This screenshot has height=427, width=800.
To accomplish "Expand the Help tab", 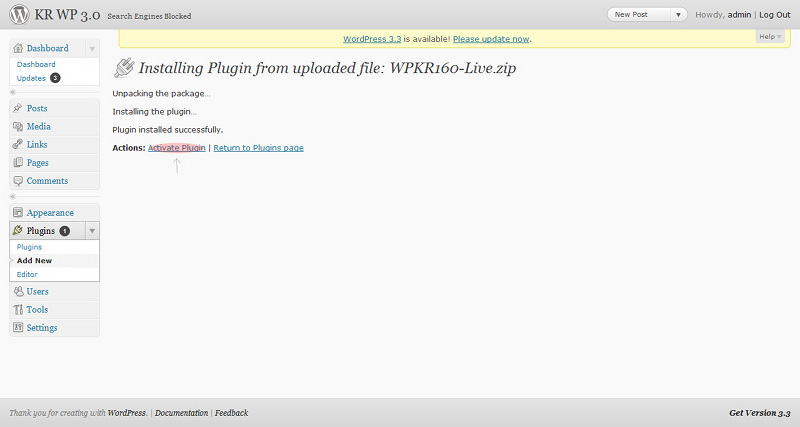I will click(770, 37).
